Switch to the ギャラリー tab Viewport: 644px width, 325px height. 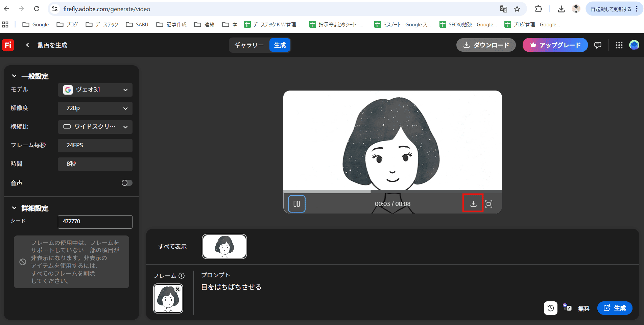pyautogui.click(x=248, y=45)
